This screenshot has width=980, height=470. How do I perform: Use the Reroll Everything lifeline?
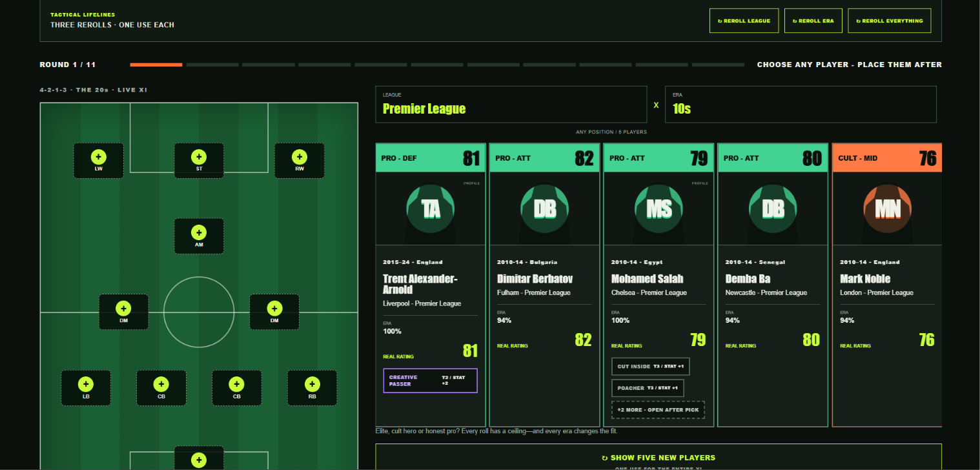tap(890, 21)
